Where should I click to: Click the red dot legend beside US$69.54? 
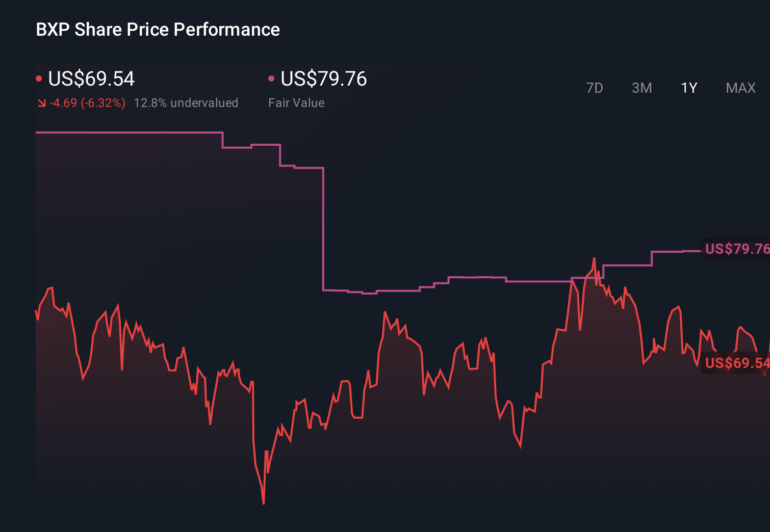(x=39, y=78)
